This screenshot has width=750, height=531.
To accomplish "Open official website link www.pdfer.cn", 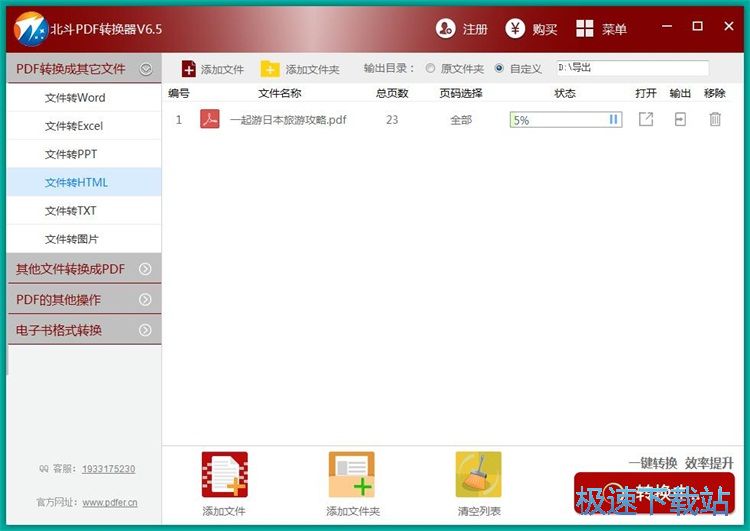I will (110, 503).
